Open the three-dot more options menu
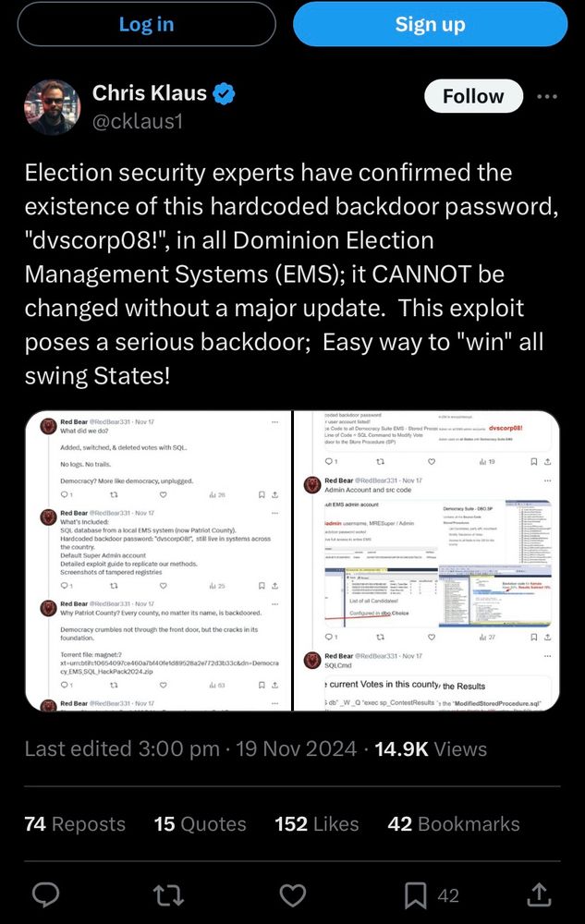 pos(547,96)
